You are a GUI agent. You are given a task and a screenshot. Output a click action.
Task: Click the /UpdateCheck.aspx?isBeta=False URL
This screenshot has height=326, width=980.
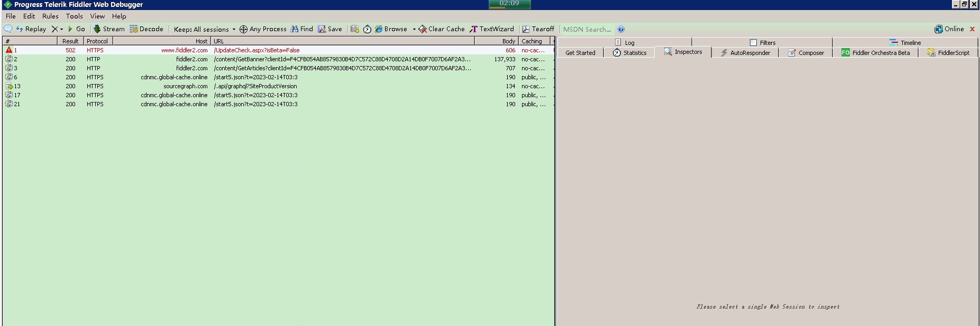(x=257, y=50)
